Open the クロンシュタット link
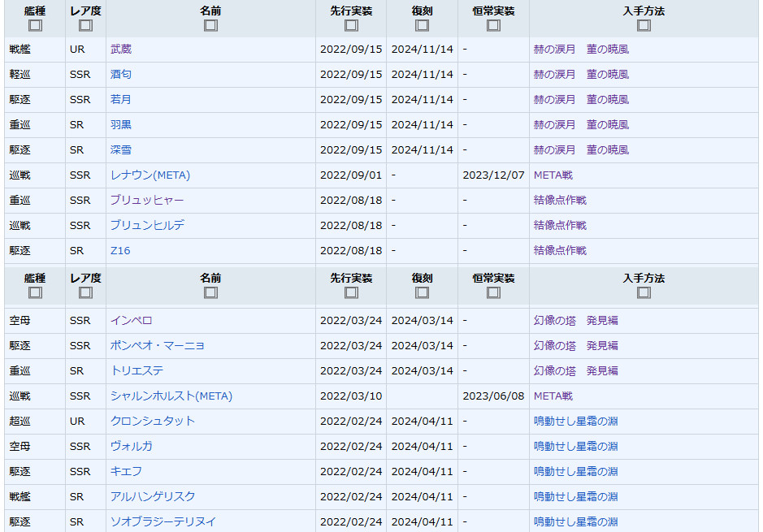This screenshot has width=763, height=532. (152, 421)
